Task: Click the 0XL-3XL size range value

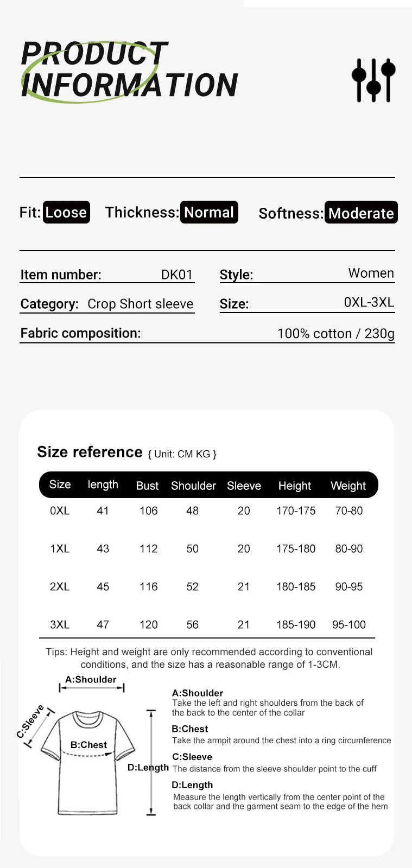Action: 369,302
